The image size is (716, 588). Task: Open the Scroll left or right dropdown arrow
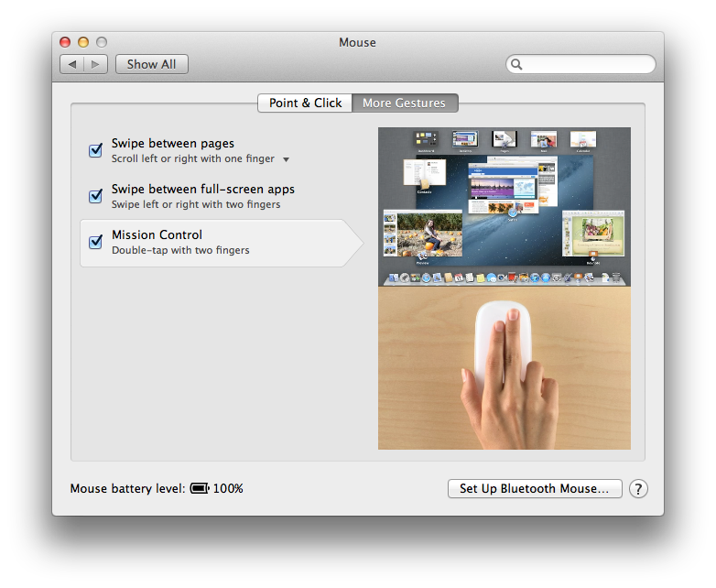286,159
